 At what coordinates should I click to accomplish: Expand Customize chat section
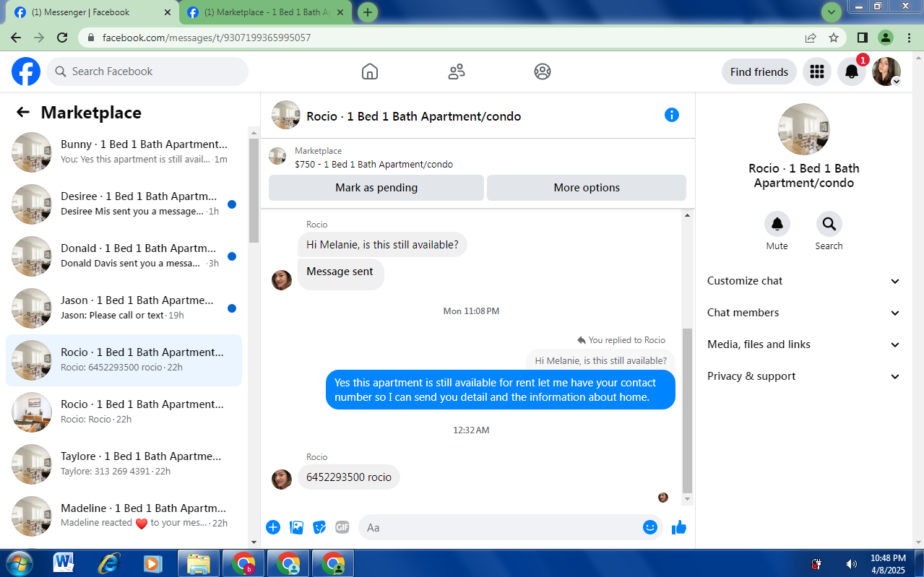tap(803, 281)
